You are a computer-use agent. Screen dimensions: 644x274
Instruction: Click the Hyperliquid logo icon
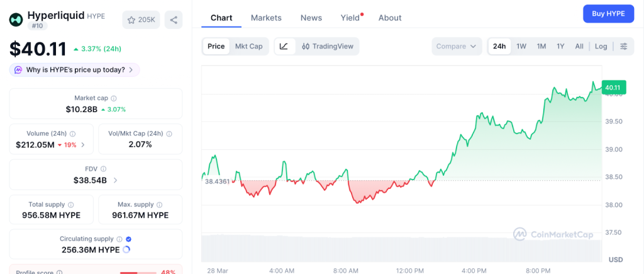[16, 20]
